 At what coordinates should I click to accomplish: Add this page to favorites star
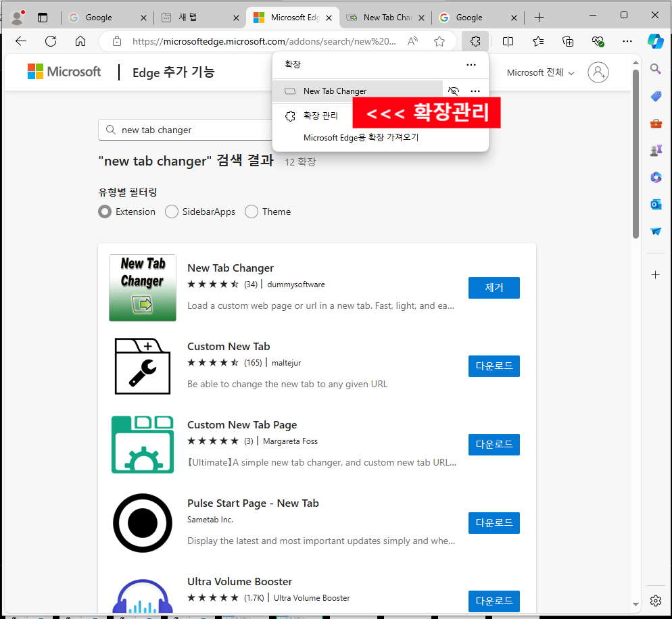pyautogui.click(x=439, y=41)
